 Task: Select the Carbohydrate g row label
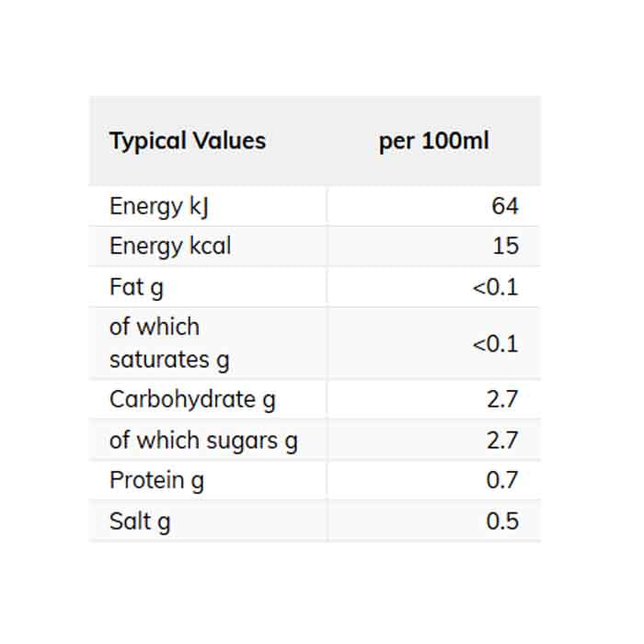[x=192, y=399]
